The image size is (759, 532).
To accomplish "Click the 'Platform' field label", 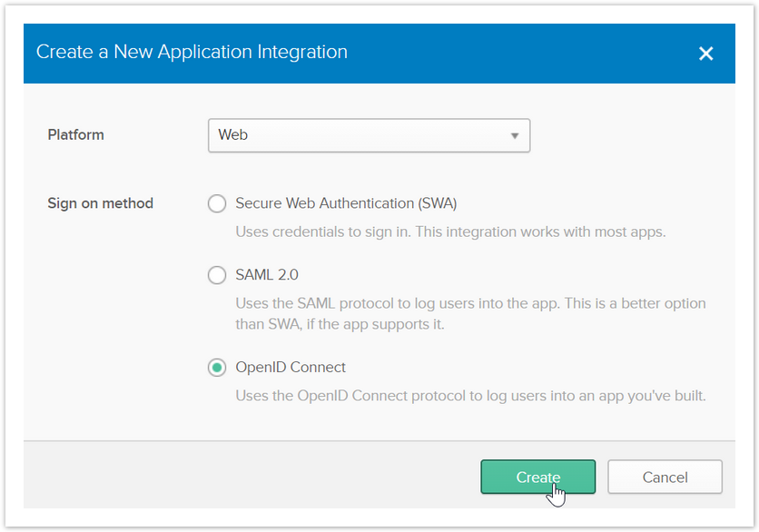I will (x=75, y=135).
